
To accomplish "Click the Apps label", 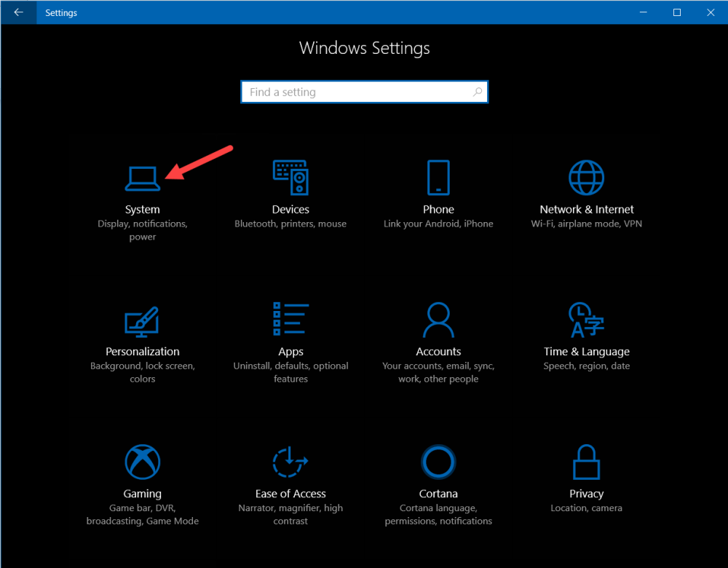I will tap(290, 352).
